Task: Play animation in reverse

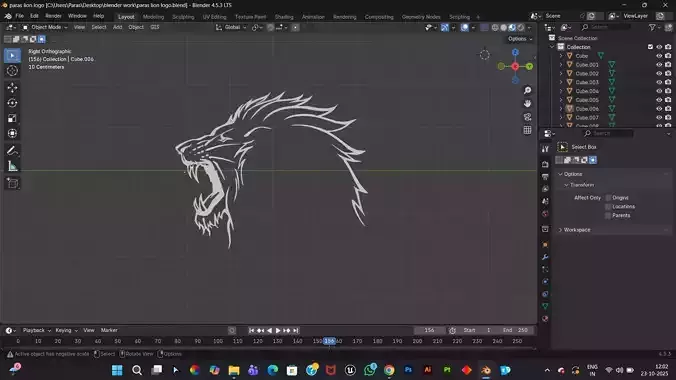Action: coord(269,330)
